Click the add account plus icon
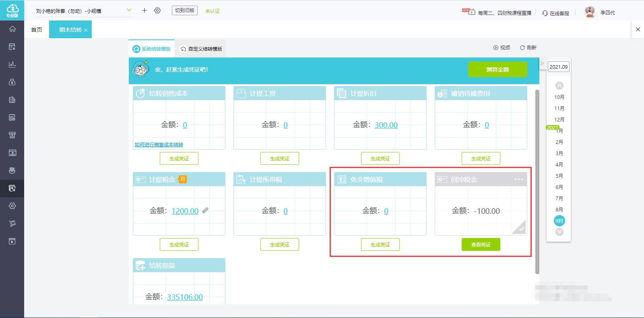Viewport: 644px width, 318px height. (144, 10)
